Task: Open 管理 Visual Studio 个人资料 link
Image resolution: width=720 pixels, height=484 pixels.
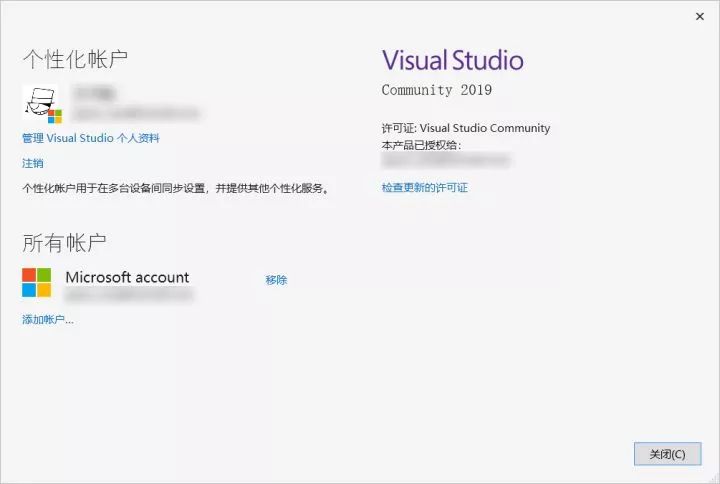Action: (x=91, y=138)
